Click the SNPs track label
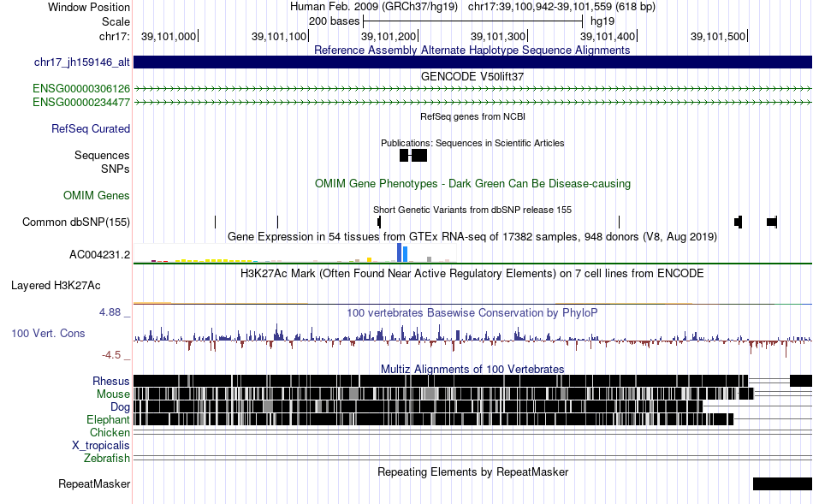 (116, 169)
